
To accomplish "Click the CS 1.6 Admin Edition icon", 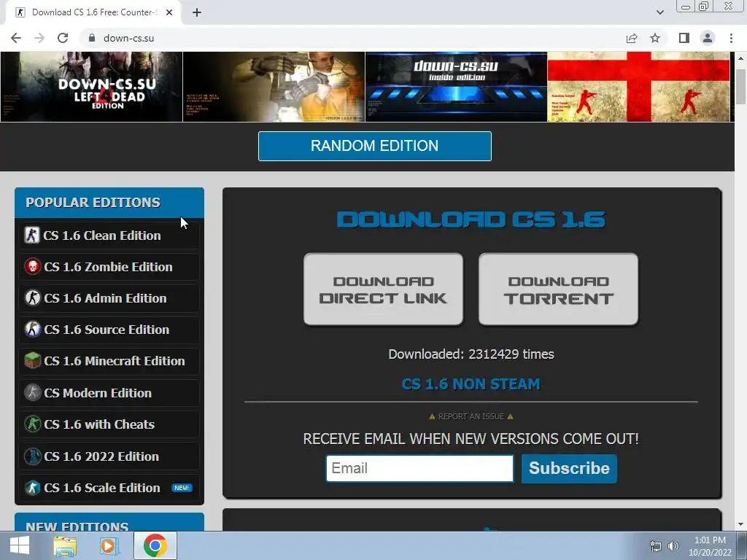I will [x=32, y=298].
